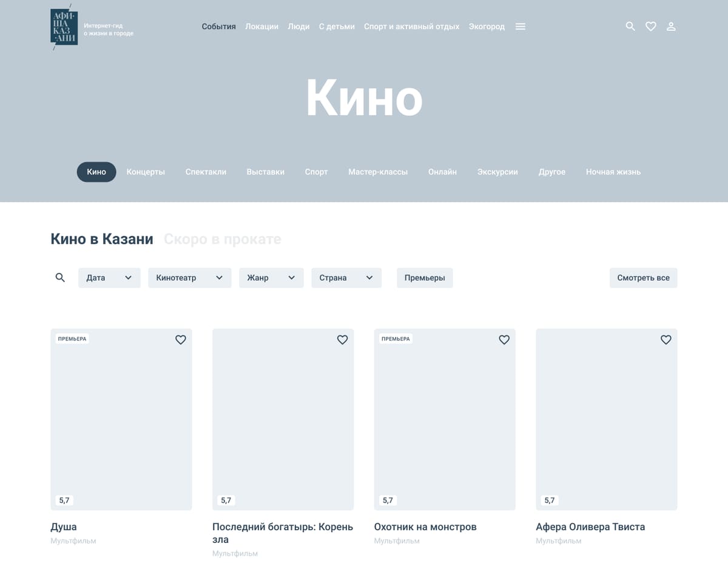This screenshot has width=728, height=566.
Task: Click ПРЕМЬЕРА badge on Душа poster
Action: pos(72,339)
